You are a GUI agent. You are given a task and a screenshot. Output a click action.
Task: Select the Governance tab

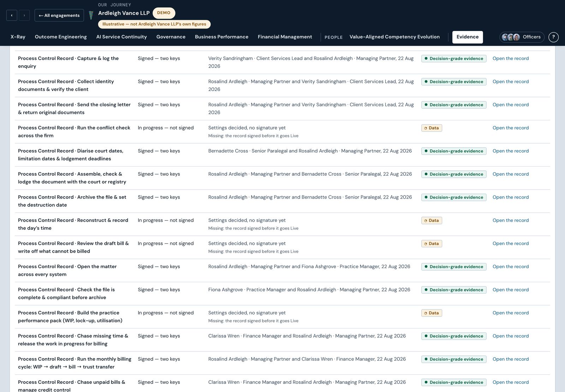[x=171, y=37]
